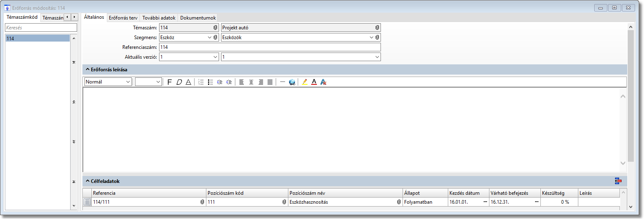Open the second version dropdown
The height and width of the screenshot is (220, 644).
click(x=377, y=57)
